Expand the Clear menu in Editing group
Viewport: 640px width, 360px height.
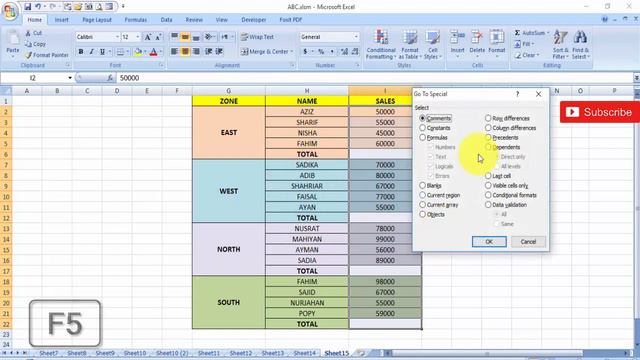527,55
